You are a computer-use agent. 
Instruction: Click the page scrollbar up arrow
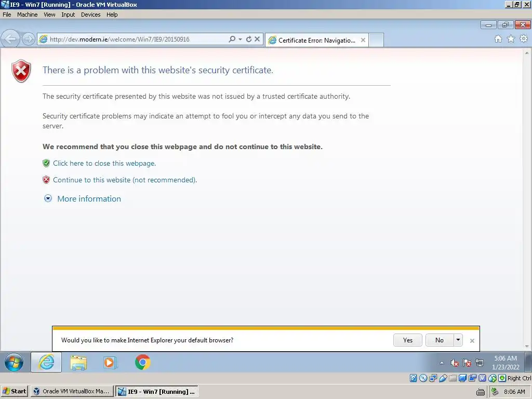527,53
